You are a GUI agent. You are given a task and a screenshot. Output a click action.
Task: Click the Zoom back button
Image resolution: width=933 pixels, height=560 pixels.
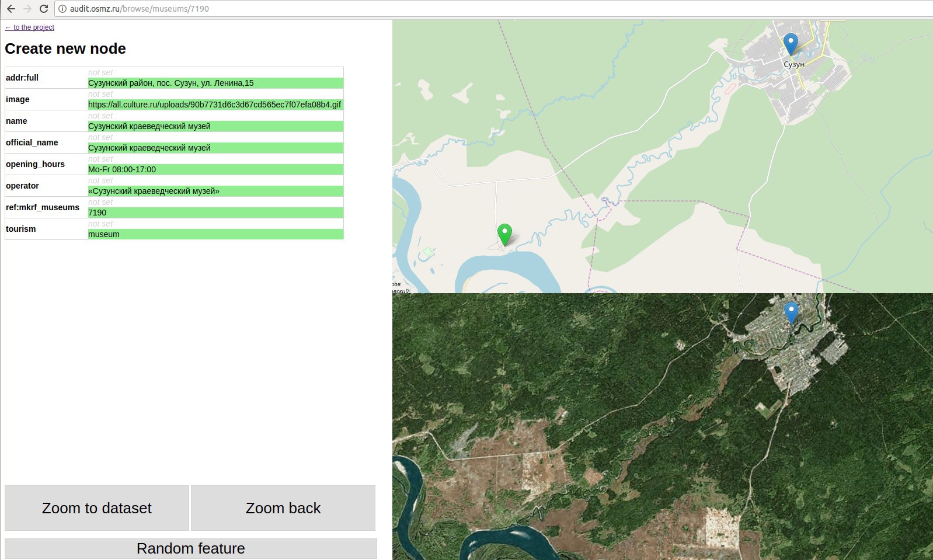tap(283, 508)
